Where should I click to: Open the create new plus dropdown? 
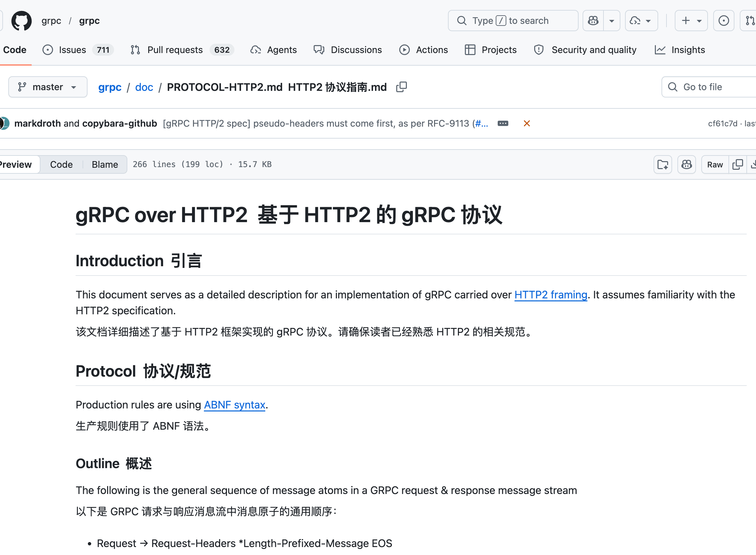(691, 21)
